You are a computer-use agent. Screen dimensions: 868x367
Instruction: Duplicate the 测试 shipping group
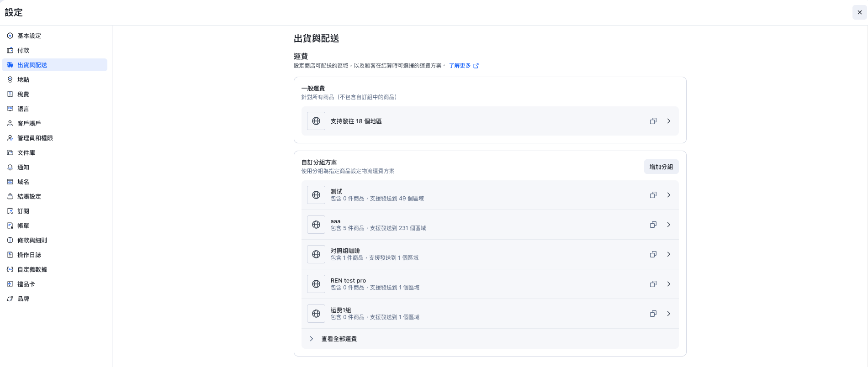(653, 195)
